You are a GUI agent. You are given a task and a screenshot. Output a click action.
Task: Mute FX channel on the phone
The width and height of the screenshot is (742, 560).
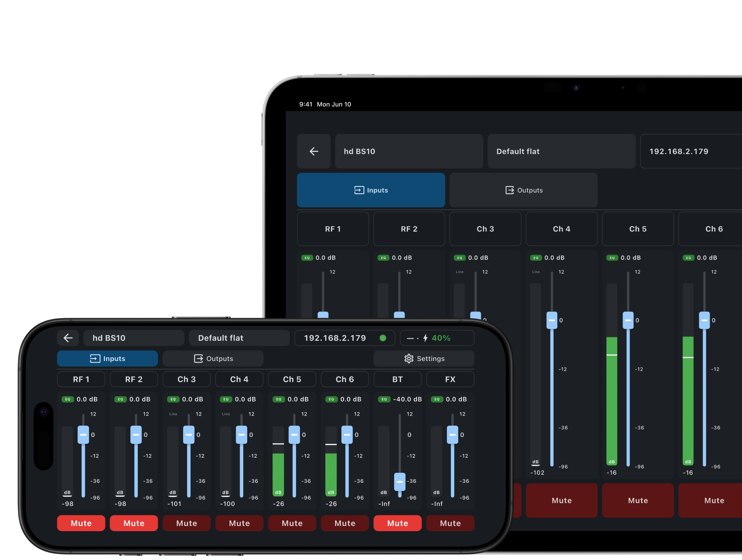pyautogui.click(x=450, y=523)
